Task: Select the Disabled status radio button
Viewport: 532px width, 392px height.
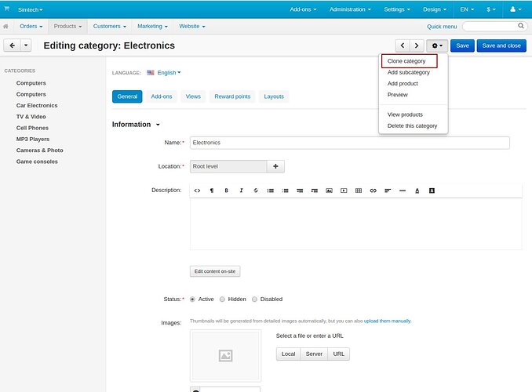Action: pos(254,299)
